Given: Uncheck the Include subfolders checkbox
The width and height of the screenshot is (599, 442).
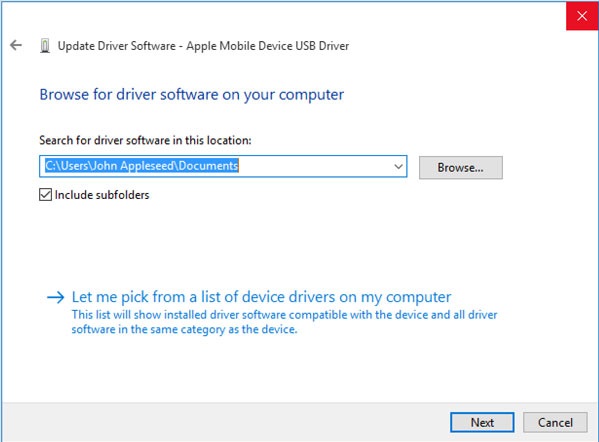Looking at the screenshot, I should 45,195.
